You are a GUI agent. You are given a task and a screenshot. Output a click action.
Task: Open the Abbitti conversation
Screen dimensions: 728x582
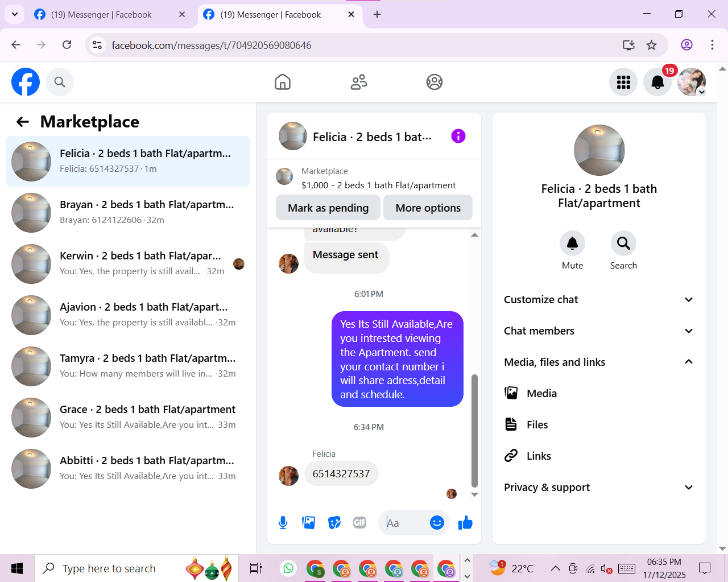[x=128, y=469]
